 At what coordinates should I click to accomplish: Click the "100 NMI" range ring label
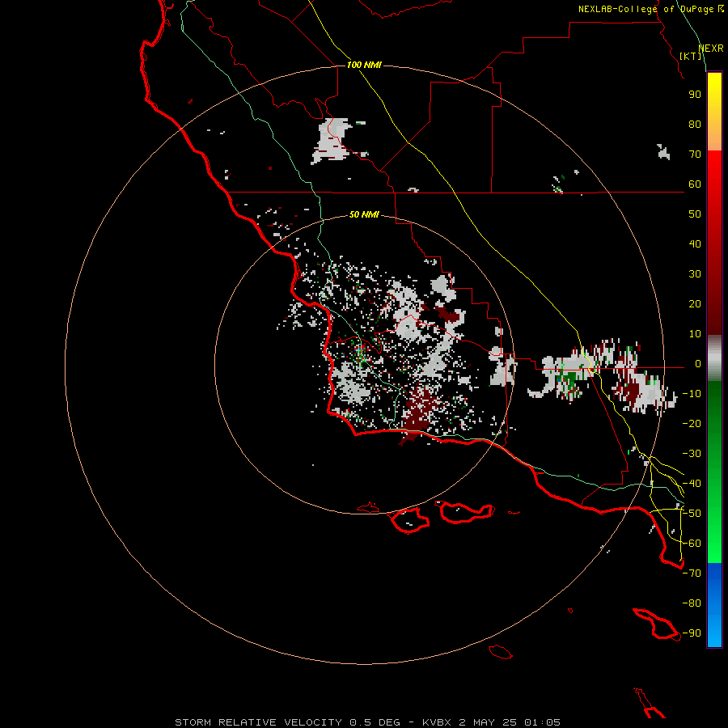[365, 65]
